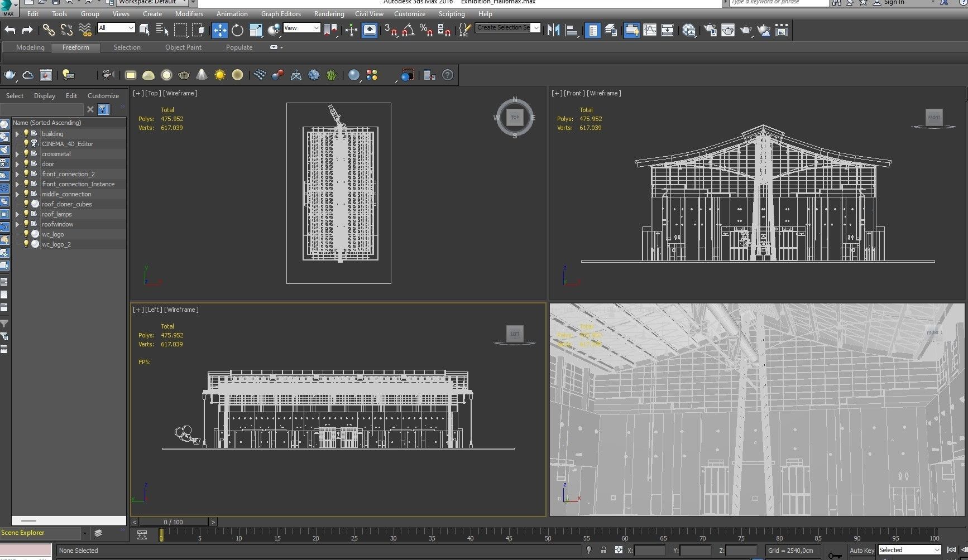
Task: Click the Auto Key button
Action: coord(862,551)
